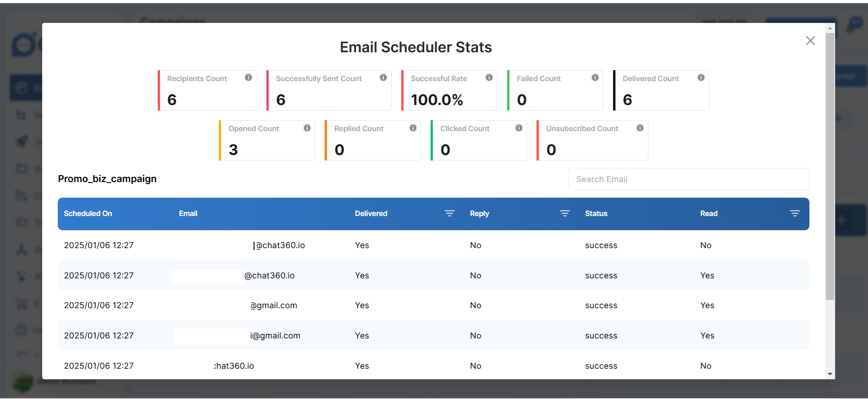Select the Promo_biz_campaign title text

(x=107, y=179)
